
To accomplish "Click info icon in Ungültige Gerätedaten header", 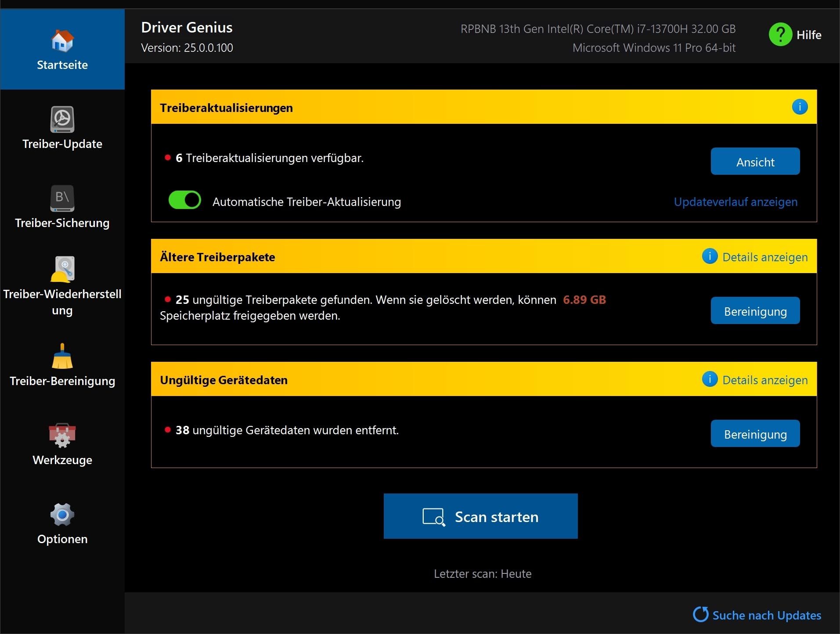I will (x=710, y=379).
